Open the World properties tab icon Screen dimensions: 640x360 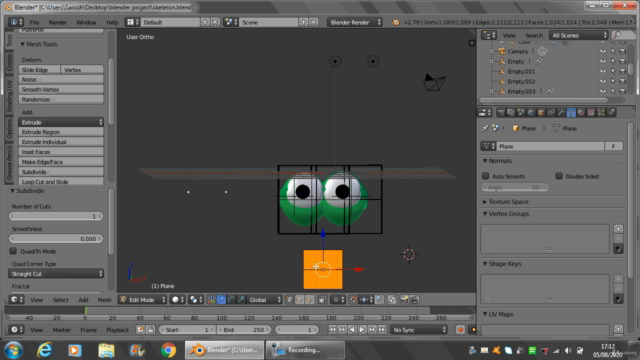[x=531, y=112]
